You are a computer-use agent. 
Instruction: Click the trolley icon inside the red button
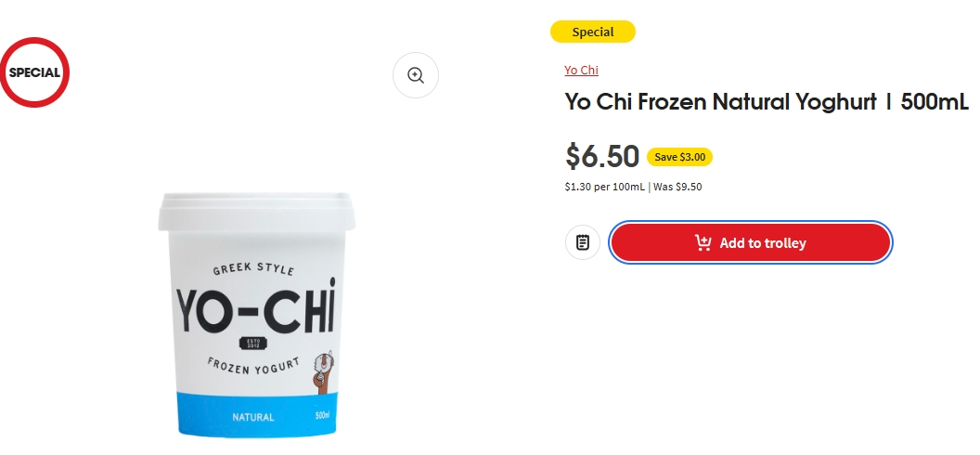tap(703, 242)
